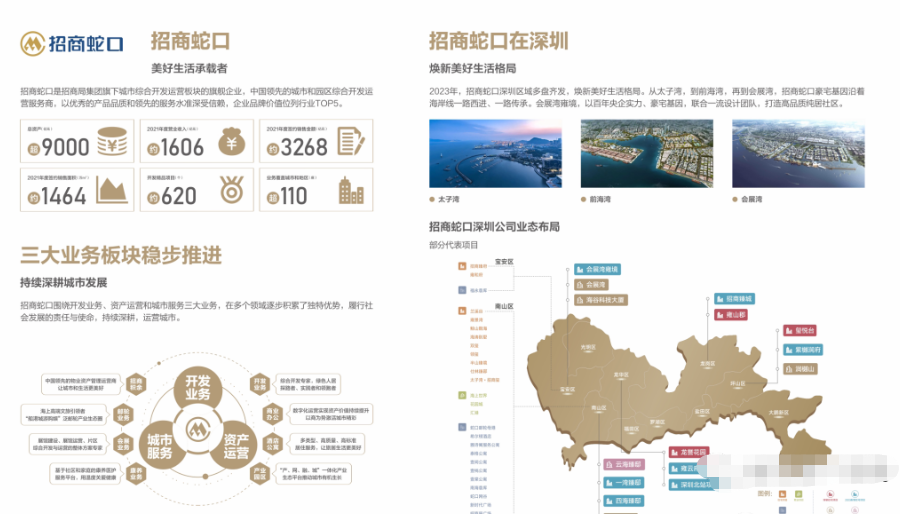Image resolution: width=900 pixels, height=521 pixels.
Task: Click the 三大业务板块稳步推进 heading
Action: (120, 255)
